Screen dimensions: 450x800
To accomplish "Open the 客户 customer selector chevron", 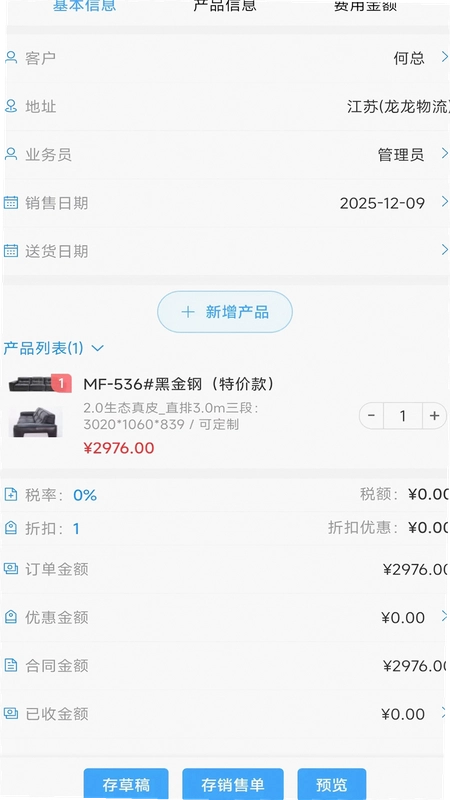I will click(444, 57).
